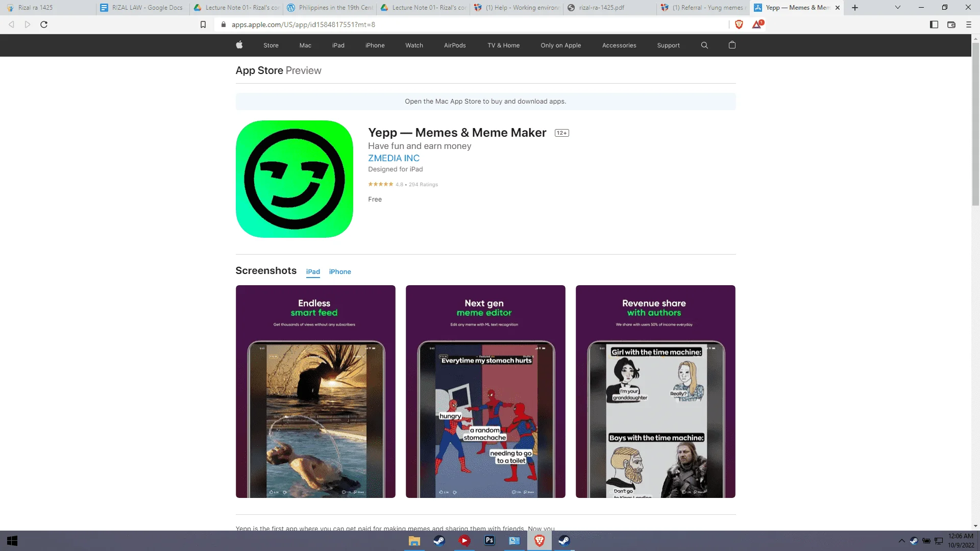Open Only on Apple menu item

tap(561, 45)
